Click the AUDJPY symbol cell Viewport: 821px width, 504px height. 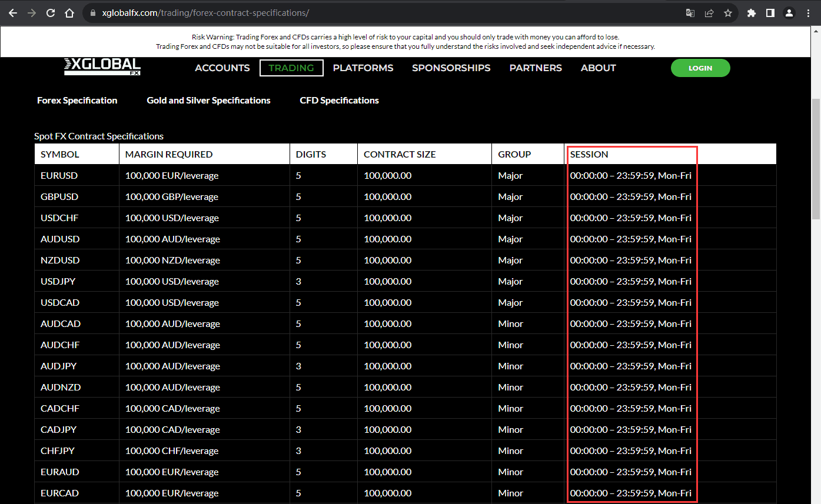point(77,366)
